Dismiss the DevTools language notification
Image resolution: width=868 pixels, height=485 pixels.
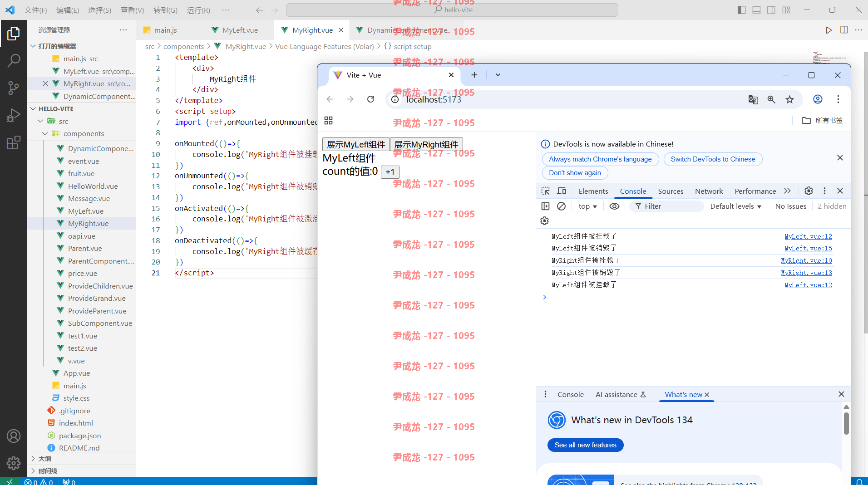(x=840, y=157)
